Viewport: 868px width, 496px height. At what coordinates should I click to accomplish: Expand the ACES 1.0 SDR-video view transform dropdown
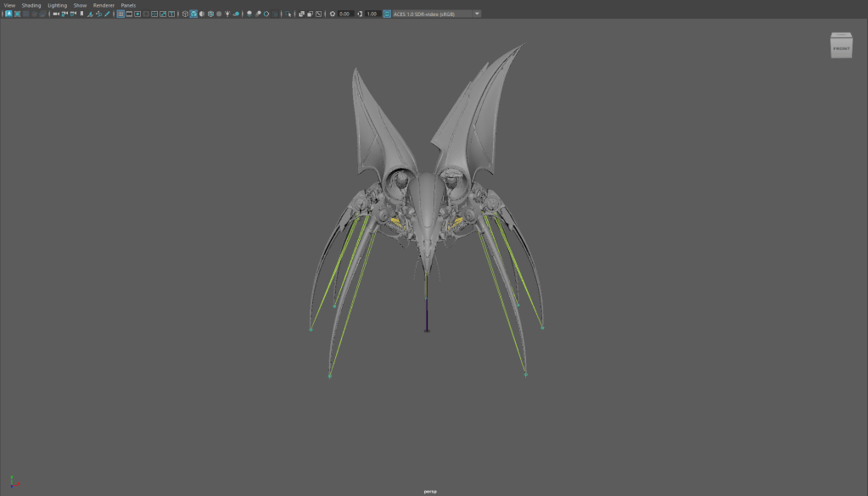[x=476, y=14]
